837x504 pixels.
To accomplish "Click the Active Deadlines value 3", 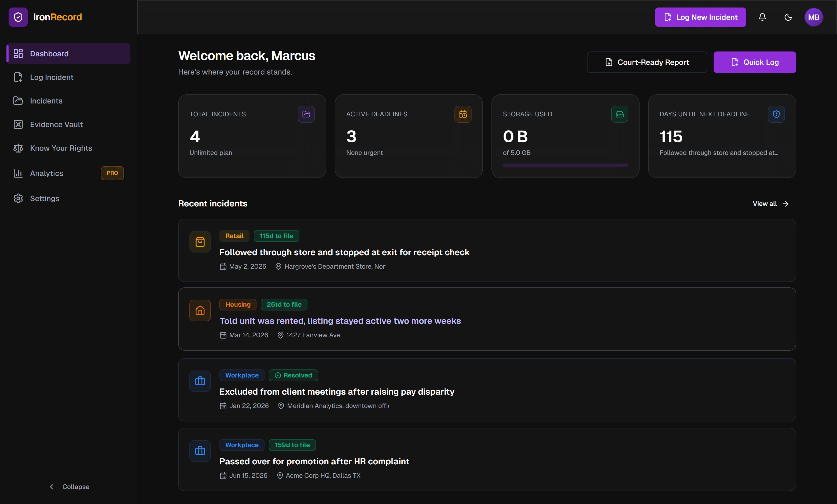I will [351, 136].
